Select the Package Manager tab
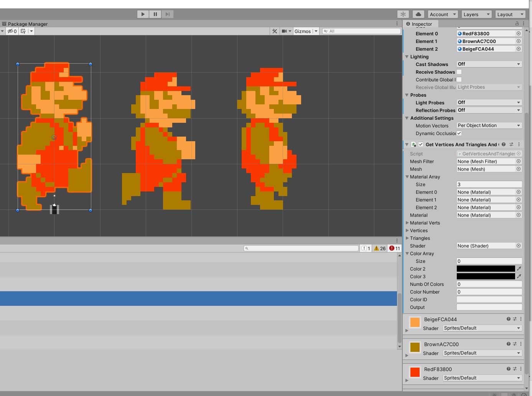 (25, 24)
